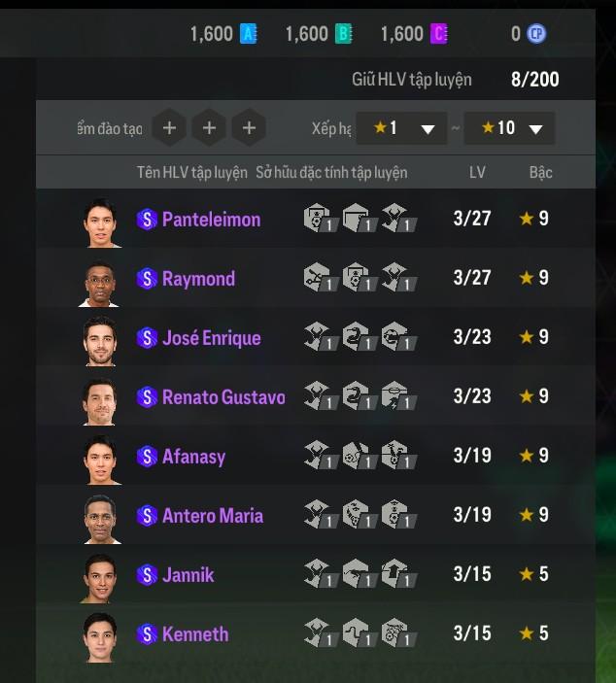Select coach Antero Maria's name
The image size is (616, 683).
click(x=213, y=516)
